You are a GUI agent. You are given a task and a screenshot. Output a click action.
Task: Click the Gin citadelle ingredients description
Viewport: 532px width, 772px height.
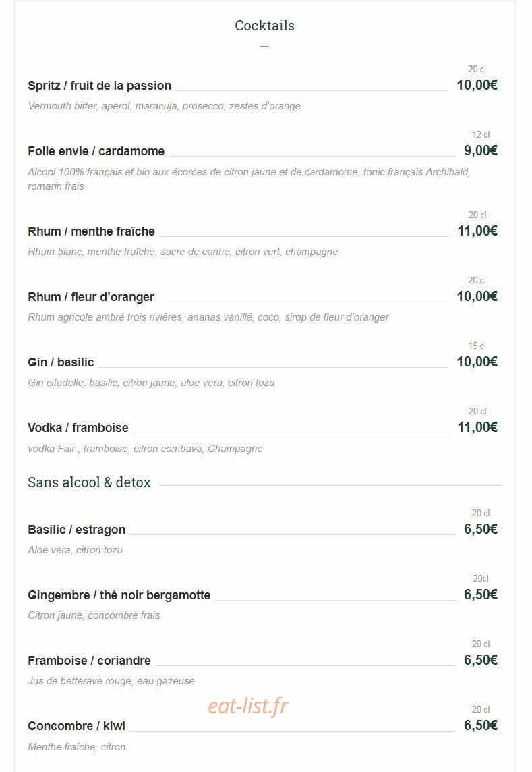point(151,383)
